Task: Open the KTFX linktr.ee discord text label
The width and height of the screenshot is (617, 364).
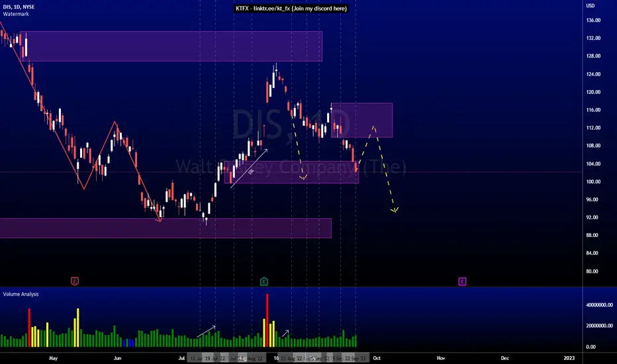Action: 291,8
